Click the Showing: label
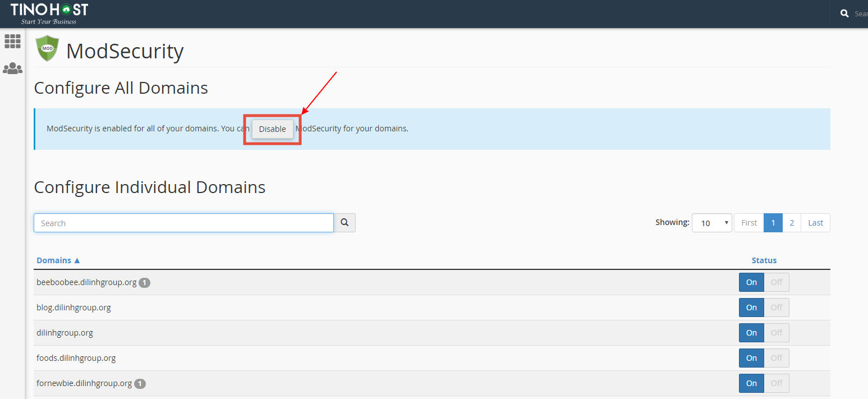The height and width of the screenshot is (399, 868). pyautogui.click(x=672, y=222)
